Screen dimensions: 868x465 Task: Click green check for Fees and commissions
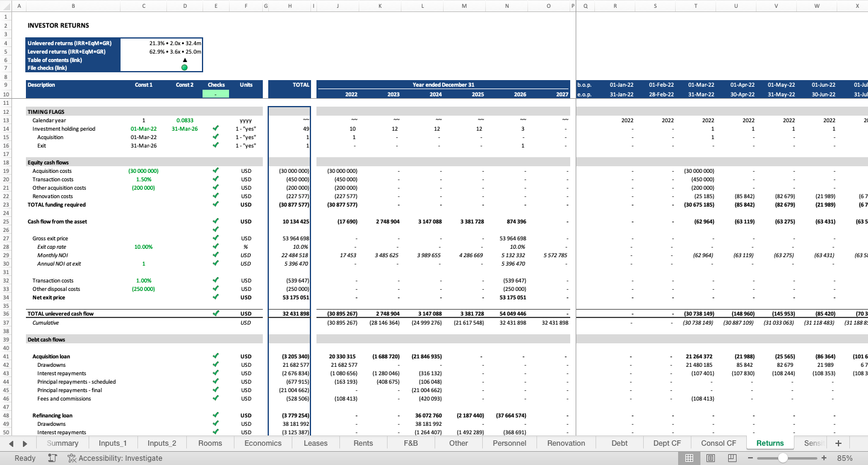[216, 399]
